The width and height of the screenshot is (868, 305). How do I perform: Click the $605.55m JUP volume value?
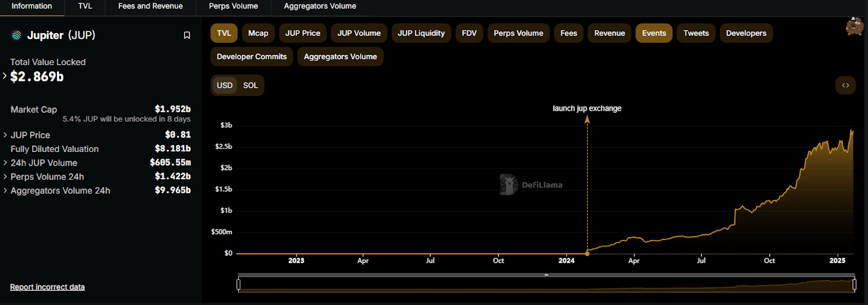[170, 162]
